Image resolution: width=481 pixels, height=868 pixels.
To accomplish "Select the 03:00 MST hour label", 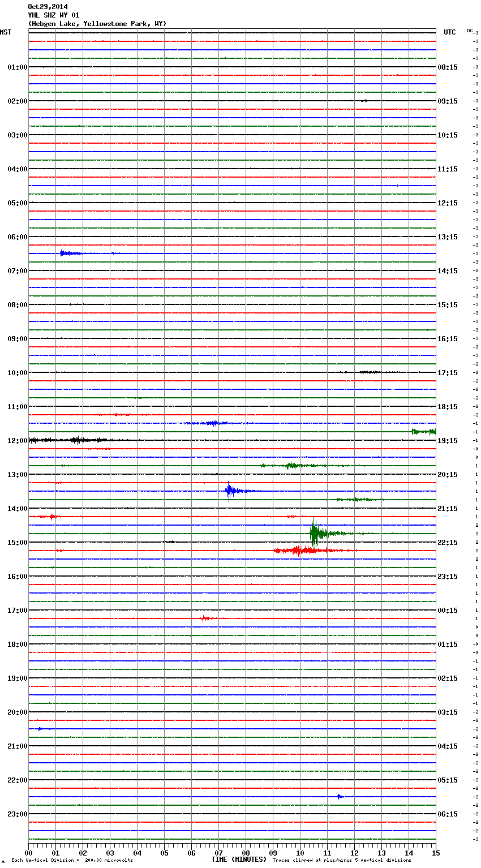I will [x=18, y=135].
